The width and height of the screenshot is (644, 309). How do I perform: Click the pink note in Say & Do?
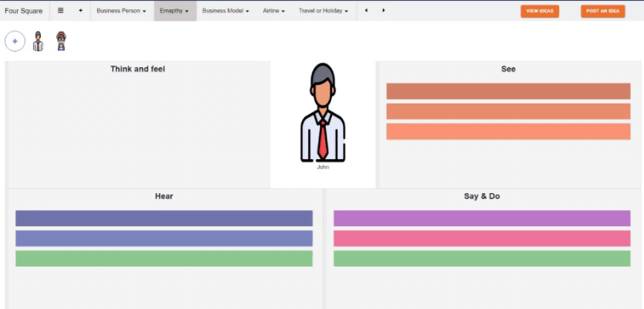point(482,239)
